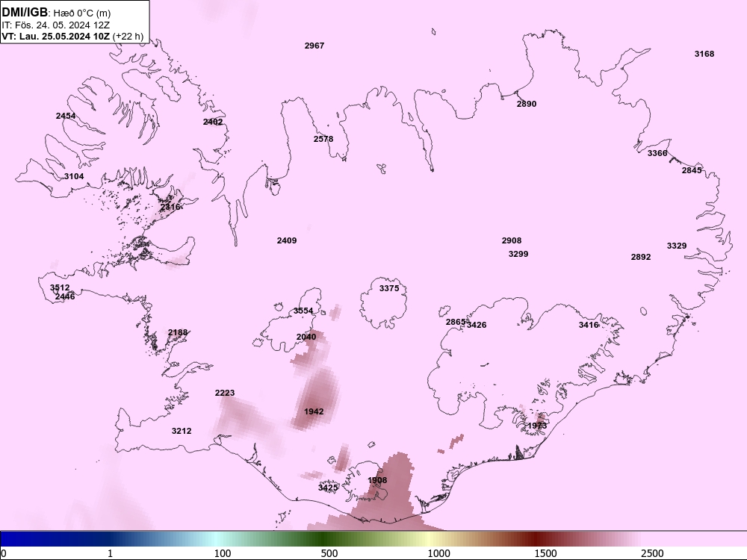Screen dimensions: 747x560
Task: Click the 3168 value in the northeast
Action: [704, 54]
